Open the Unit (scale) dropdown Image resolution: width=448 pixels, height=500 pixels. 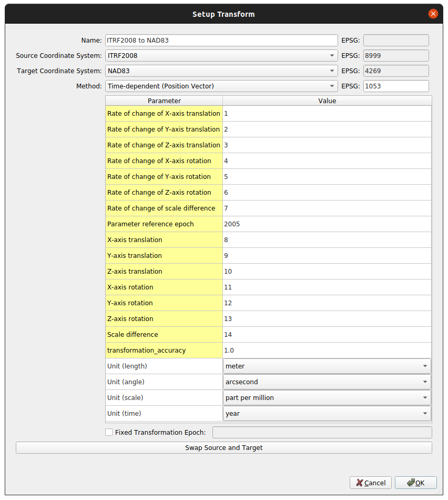tap(327, 398)
